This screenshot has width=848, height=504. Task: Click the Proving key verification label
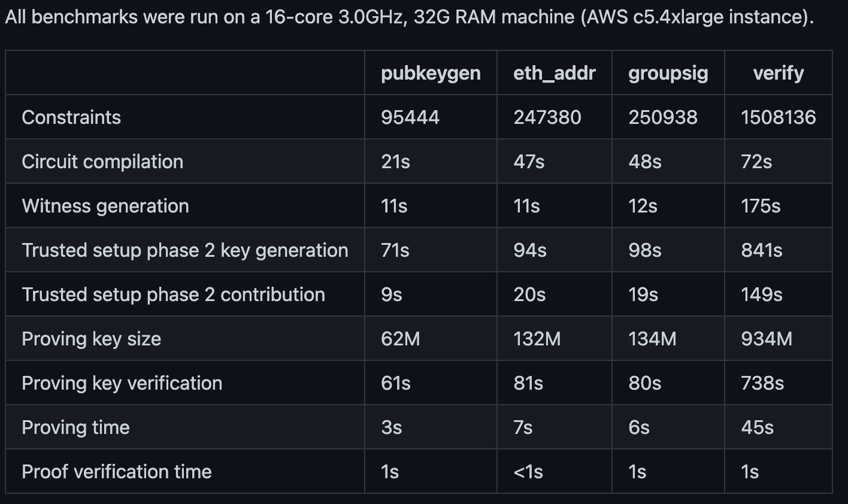pyautogui.click(x=122, y=383)
